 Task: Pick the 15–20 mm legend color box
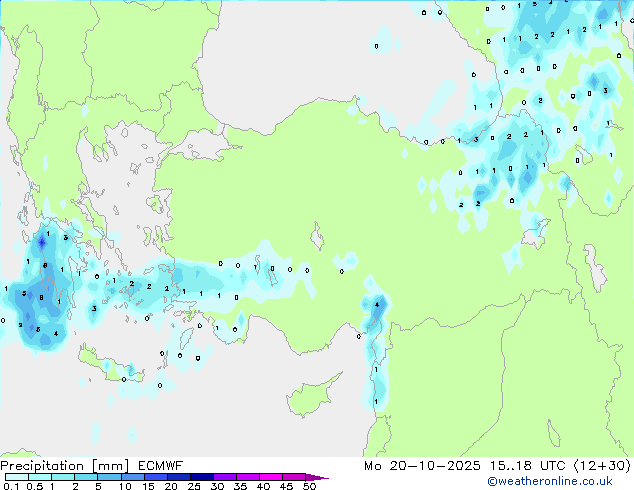point(156,477)
